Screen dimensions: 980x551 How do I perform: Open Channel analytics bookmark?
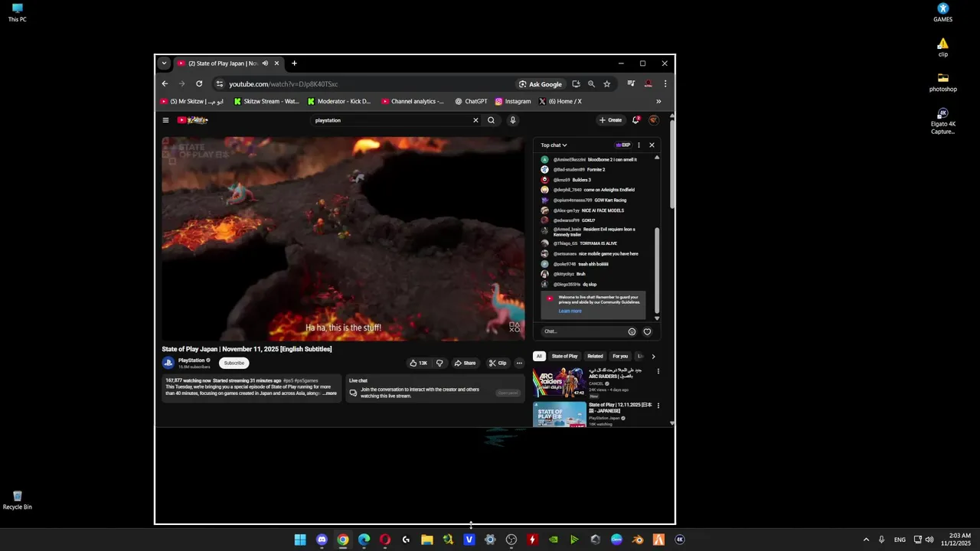[x=413, y=101]
